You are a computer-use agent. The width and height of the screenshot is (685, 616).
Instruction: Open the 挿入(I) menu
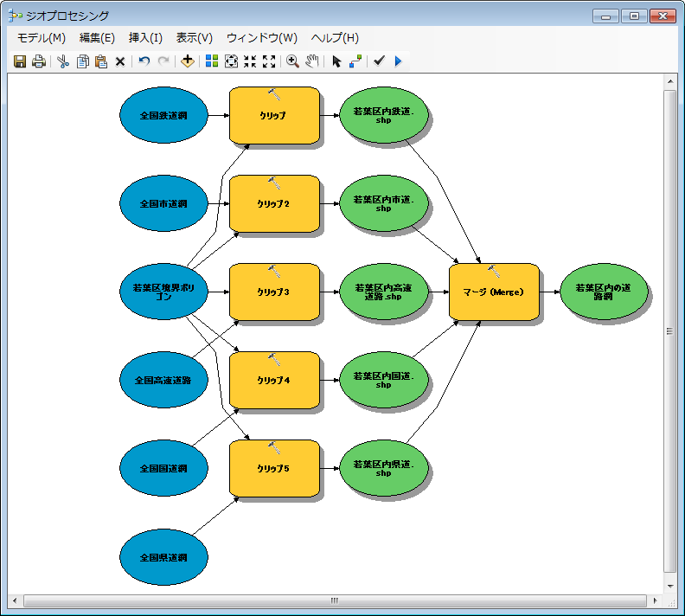click(x=145, y=38)
